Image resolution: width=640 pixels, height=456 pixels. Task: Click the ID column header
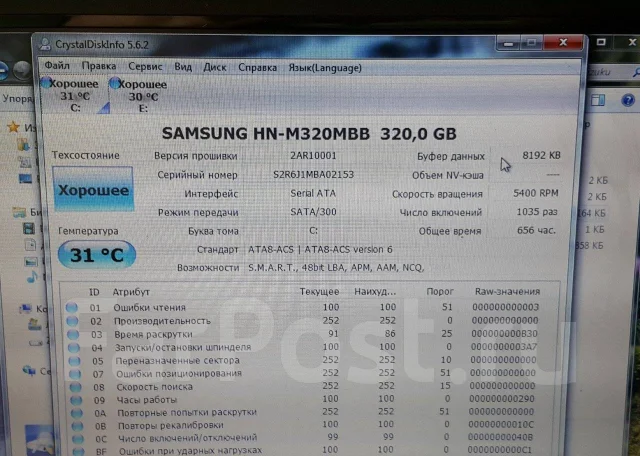(x=94, y=292)
